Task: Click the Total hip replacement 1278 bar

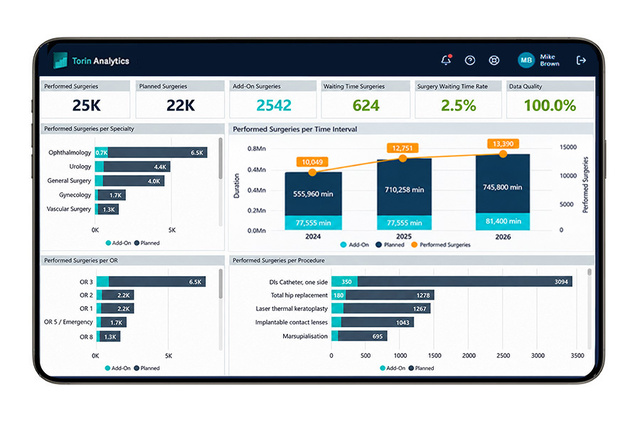Action: tap(389, 295)
